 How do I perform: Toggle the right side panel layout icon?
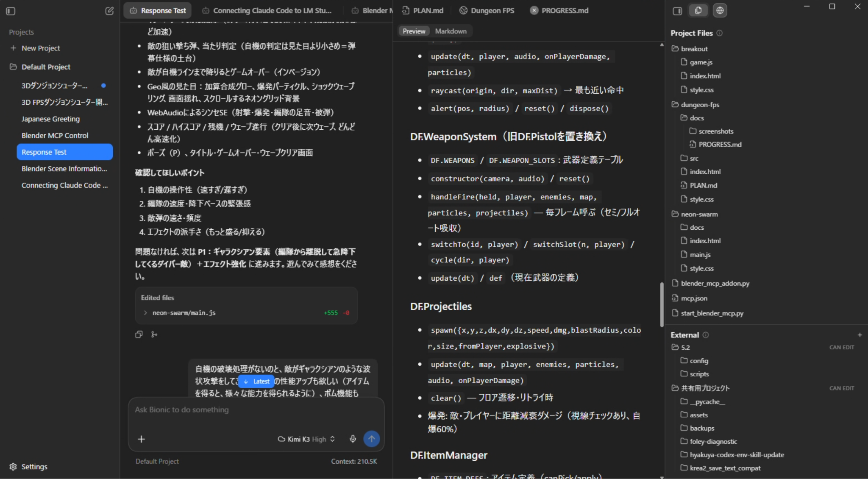(677, 11)
